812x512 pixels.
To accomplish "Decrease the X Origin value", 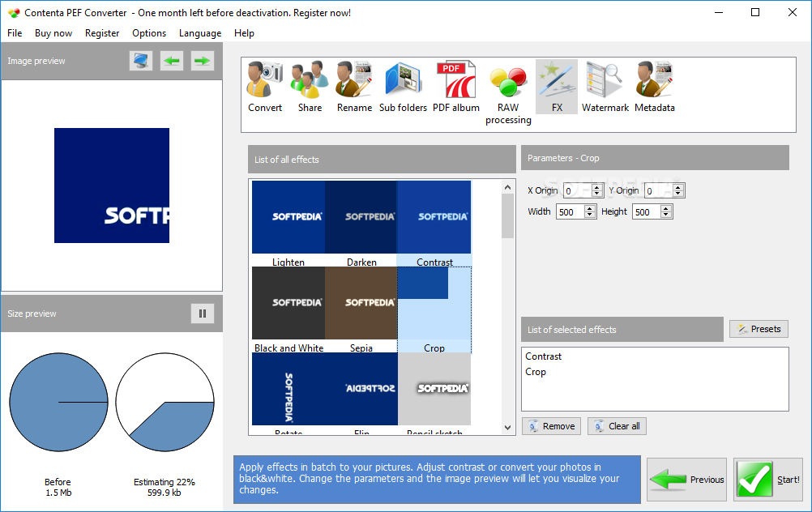I will tap(597, 194).
